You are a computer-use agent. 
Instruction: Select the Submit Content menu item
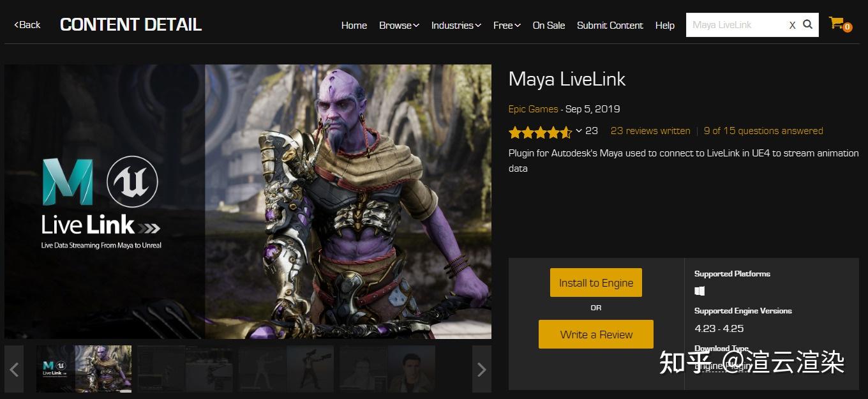610,26
